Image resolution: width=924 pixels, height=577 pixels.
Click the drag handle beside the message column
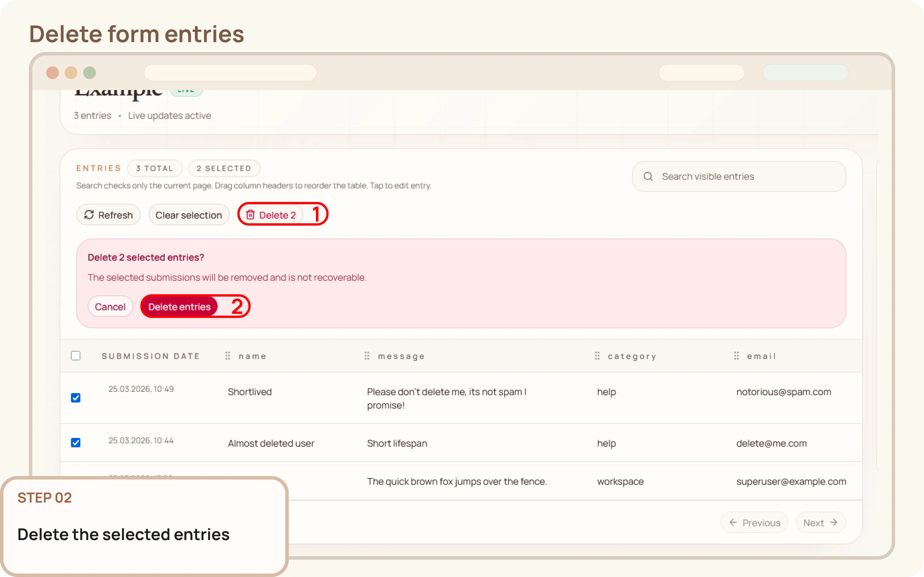(x=367, y=356)
